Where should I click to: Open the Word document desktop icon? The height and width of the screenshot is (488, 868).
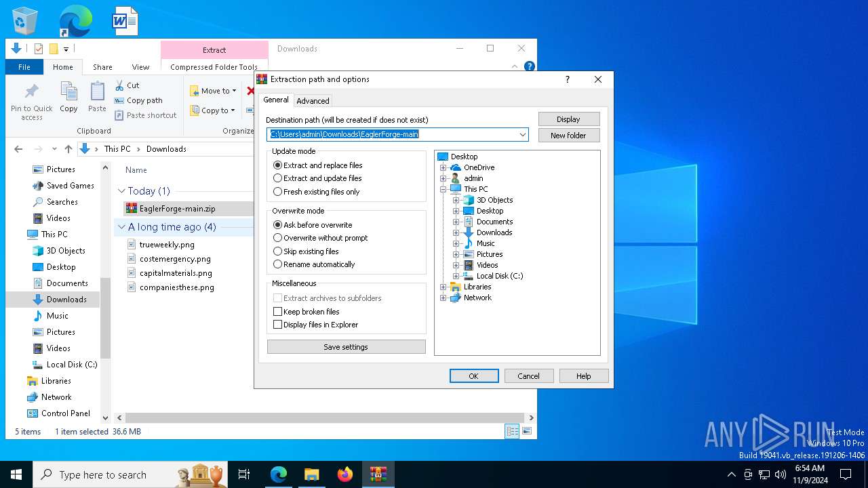[x=125, y=21]
